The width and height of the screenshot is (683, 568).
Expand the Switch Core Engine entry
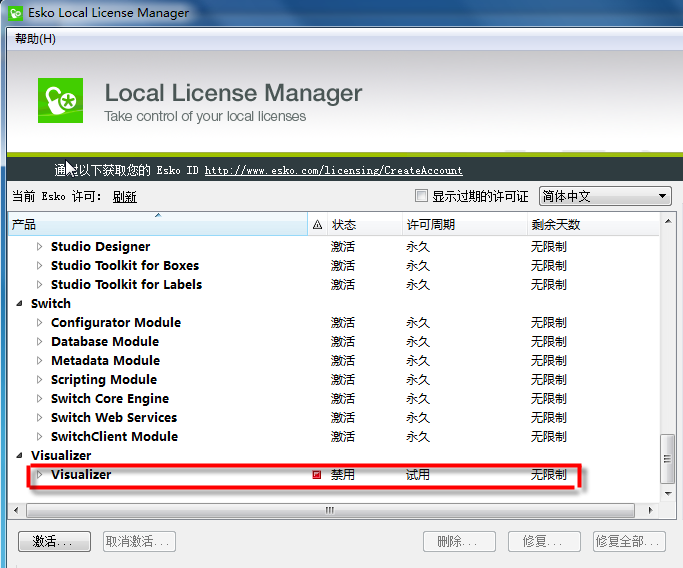click(40, 399)
